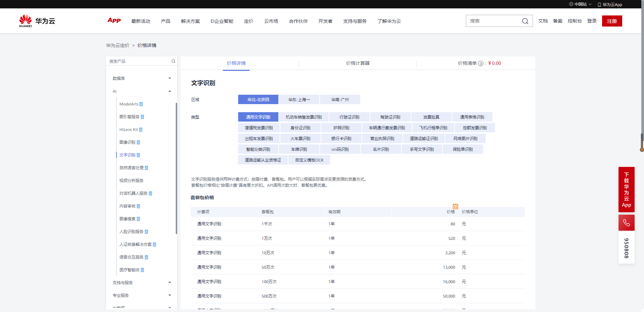644x312 pixels.
Task: Open the 产品 menu
Action: (166, 21)
